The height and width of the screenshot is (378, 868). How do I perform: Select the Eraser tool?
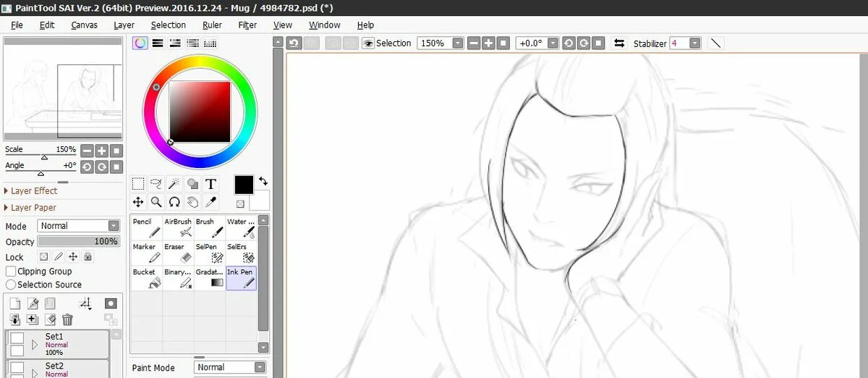tap(178, 253)
